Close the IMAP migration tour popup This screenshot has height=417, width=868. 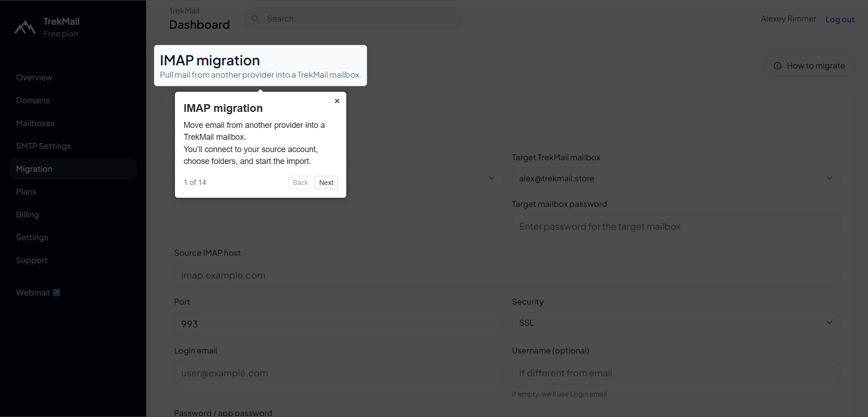coord(337,101)
